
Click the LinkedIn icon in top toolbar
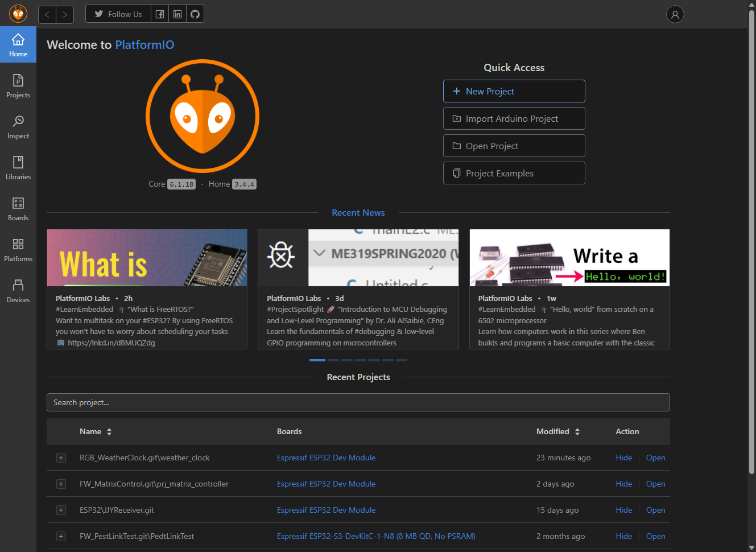point(177,14)
